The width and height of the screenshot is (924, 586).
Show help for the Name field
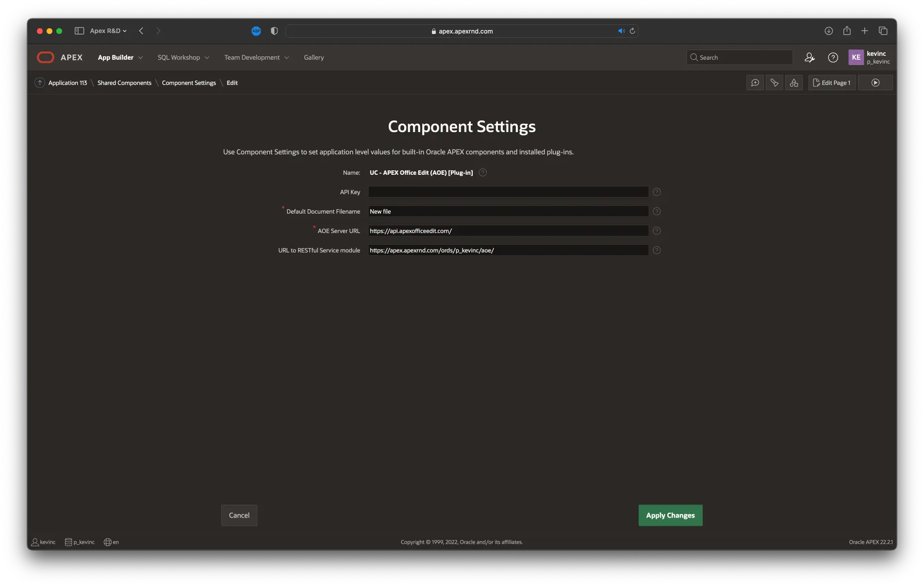click(x=483, y=172)
